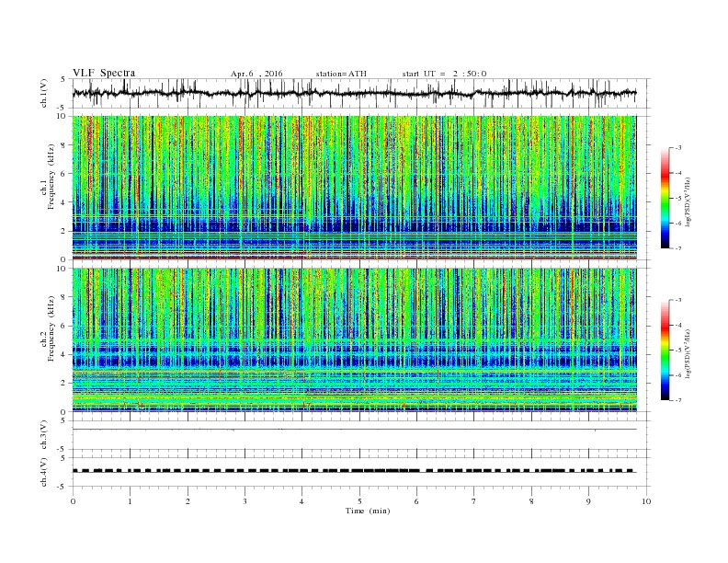The height and width of the screenshot is (563, 728).
Task: Click the 'VLF Spectra' title text
Action: coord(104,73)
